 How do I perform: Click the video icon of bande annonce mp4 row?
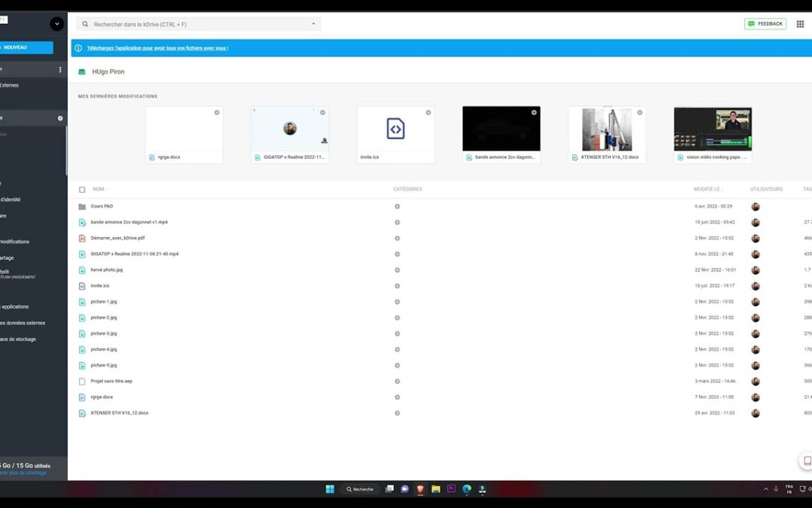pos(82,222)
